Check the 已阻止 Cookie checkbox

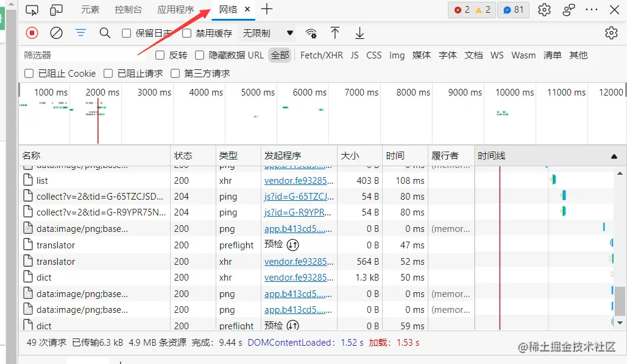[29, 73]
